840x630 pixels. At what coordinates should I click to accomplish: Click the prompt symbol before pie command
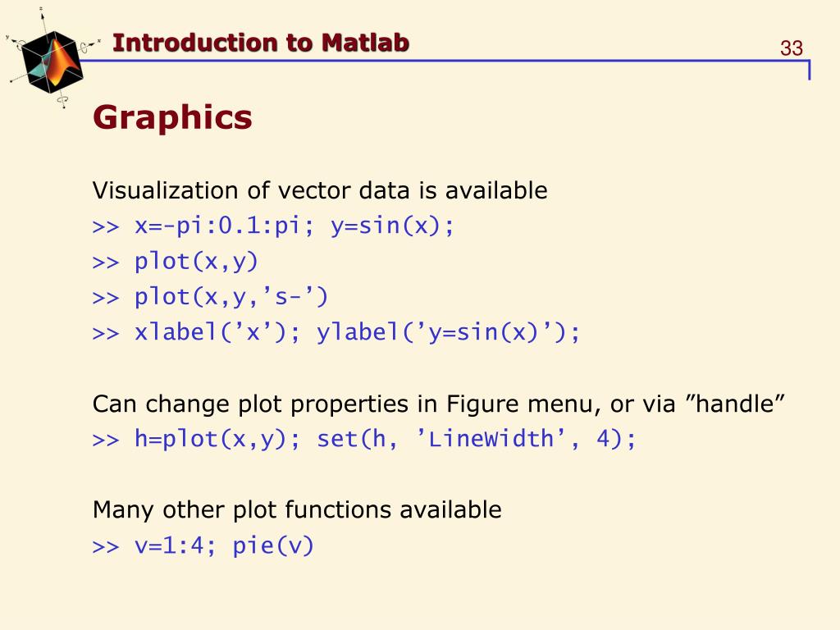106,547
